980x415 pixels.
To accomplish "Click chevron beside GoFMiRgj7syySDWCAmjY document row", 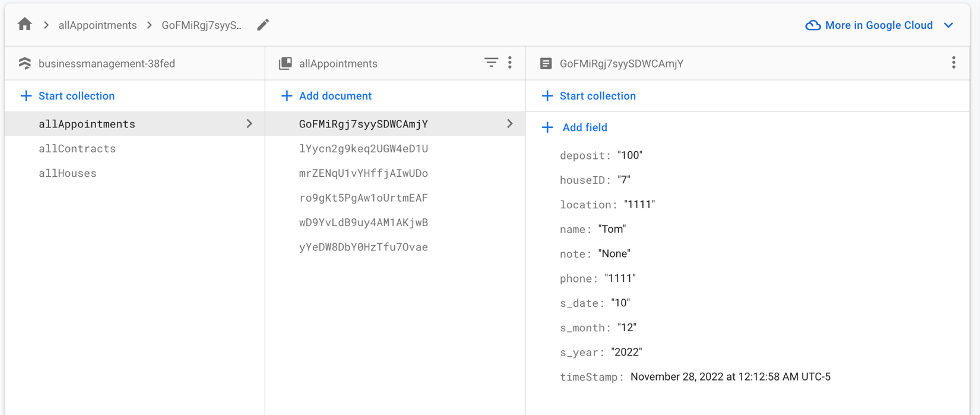I will (x=510, y=123).
